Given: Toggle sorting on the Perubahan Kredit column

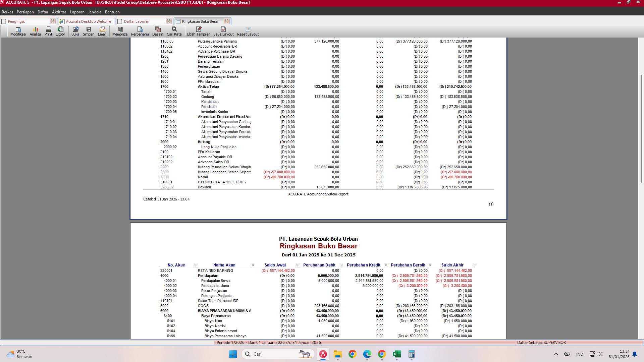Looking at the screenshot, I should coord(364,265).
